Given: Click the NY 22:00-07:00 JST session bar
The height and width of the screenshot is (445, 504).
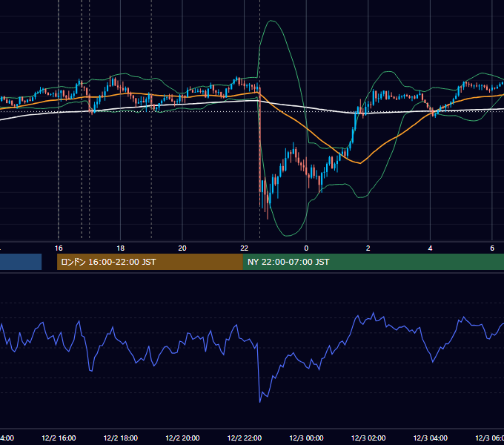Looking at the screenshot, I should [373, 262].
